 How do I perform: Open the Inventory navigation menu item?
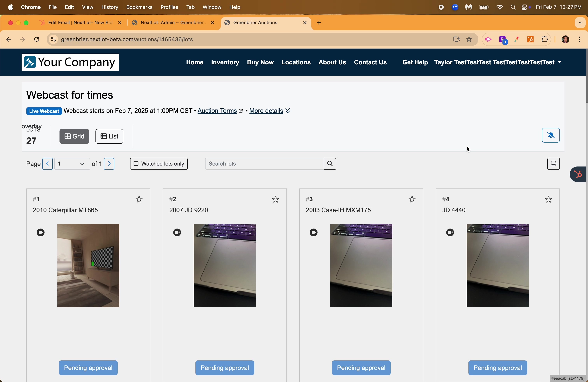click(225, 62)
